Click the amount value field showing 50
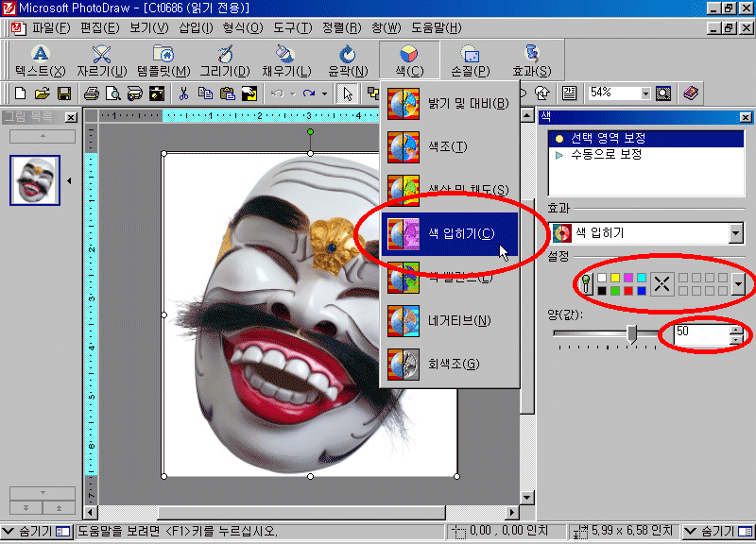Viewport: 756px width, 544px height. click(701, 334)
